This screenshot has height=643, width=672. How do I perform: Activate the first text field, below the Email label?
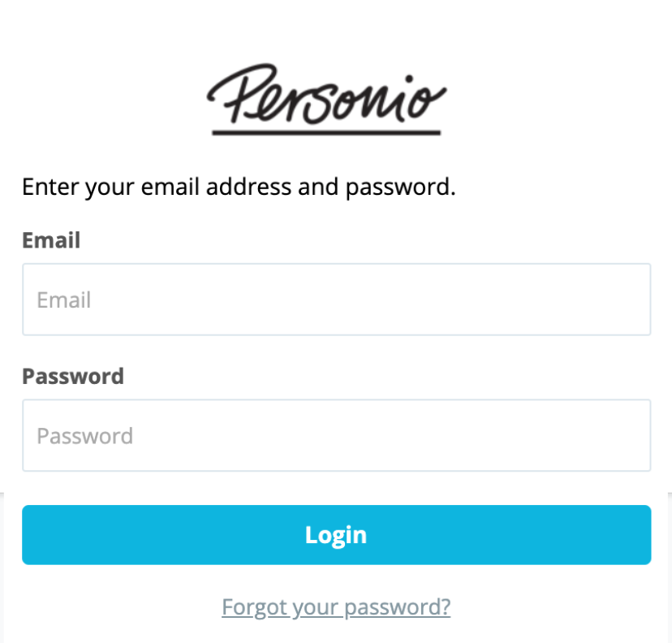[x=336, y=300]
